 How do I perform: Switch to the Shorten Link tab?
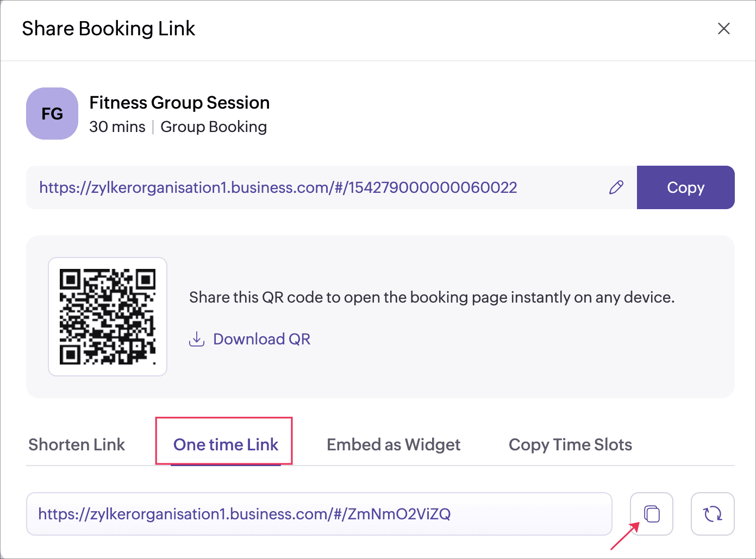click(x=77, y=445)
